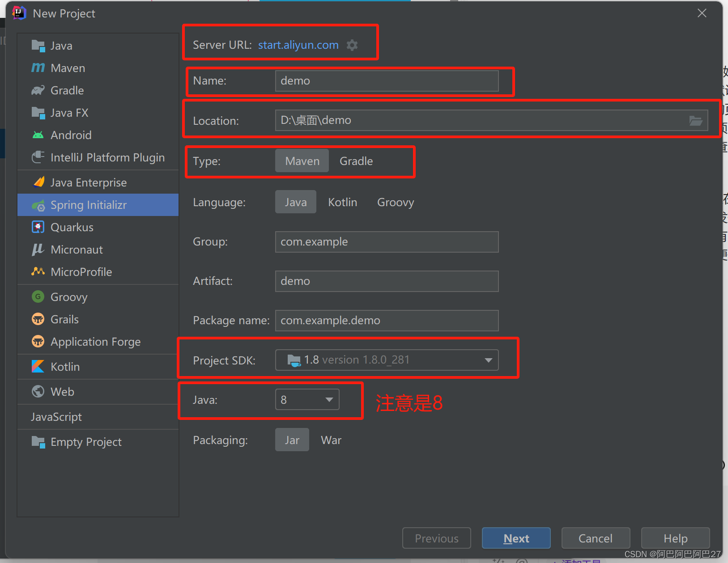Select Java in project type list
Screen dimensions: 728x563
coord(98,46)
